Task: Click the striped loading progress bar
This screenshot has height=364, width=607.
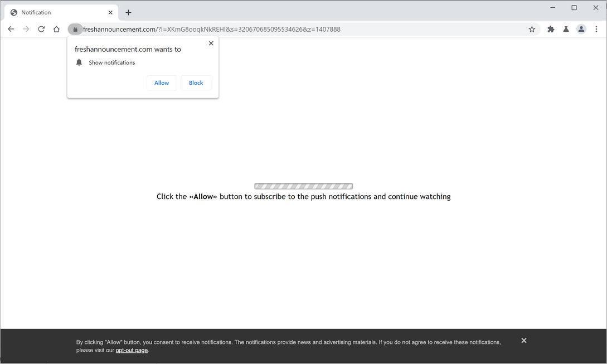Action: tap(303, 186)
